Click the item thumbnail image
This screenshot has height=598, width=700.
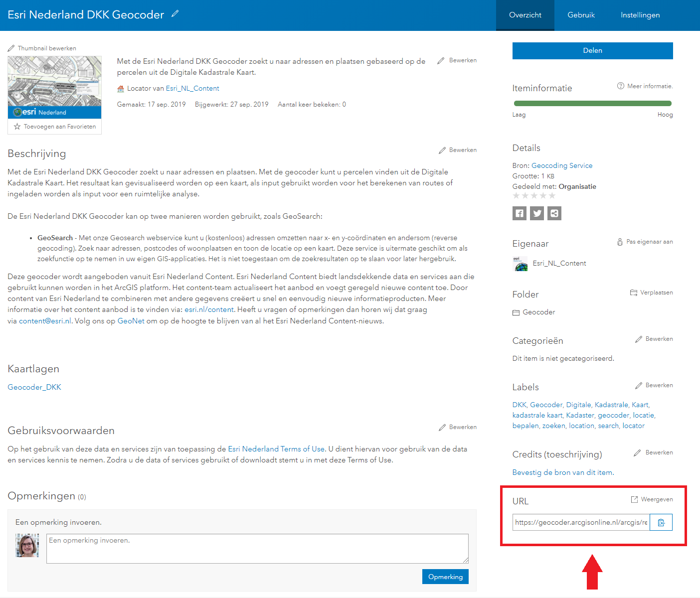tap(55, 87)
